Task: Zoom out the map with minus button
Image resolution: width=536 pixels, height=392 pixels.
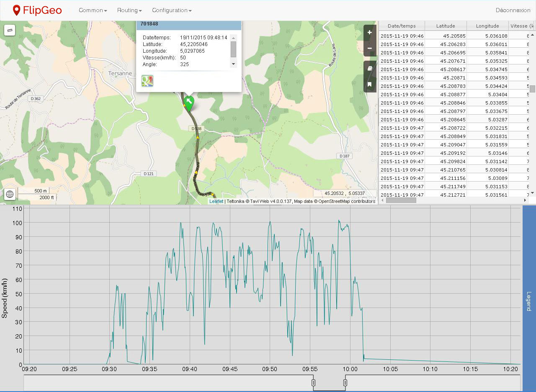Action: [x=369, y=48]
